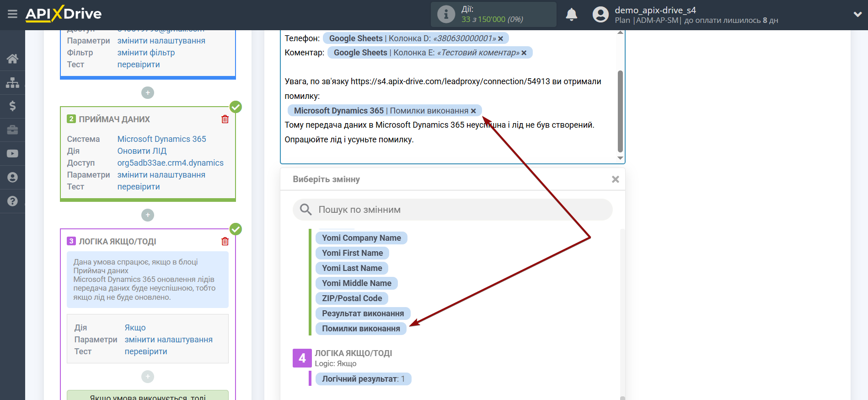Click змінити налаштування in source block
868x400 pixels.
161,41
